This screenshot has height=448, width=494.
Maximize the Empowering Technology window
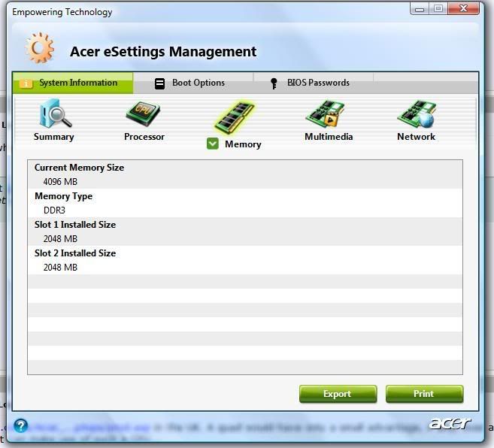(x=438, y=9)
